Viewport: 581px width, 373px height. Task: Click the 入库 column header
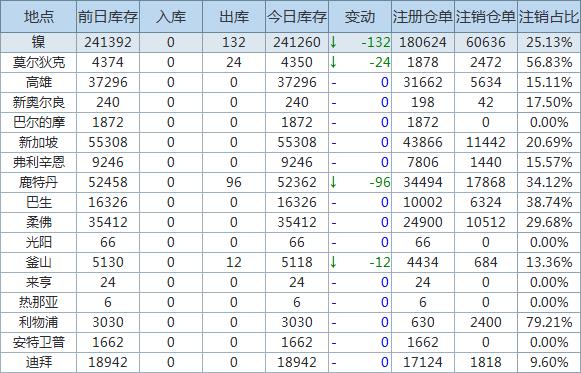[171, 17]
